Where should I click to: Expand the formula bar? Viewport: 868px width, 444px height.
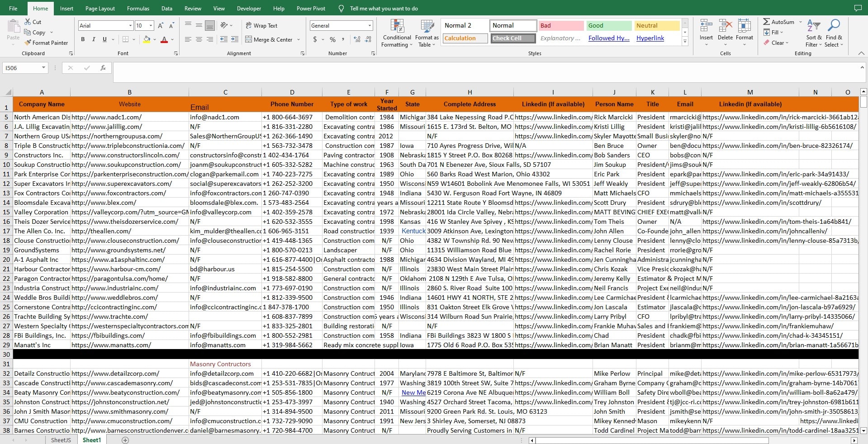862,67
